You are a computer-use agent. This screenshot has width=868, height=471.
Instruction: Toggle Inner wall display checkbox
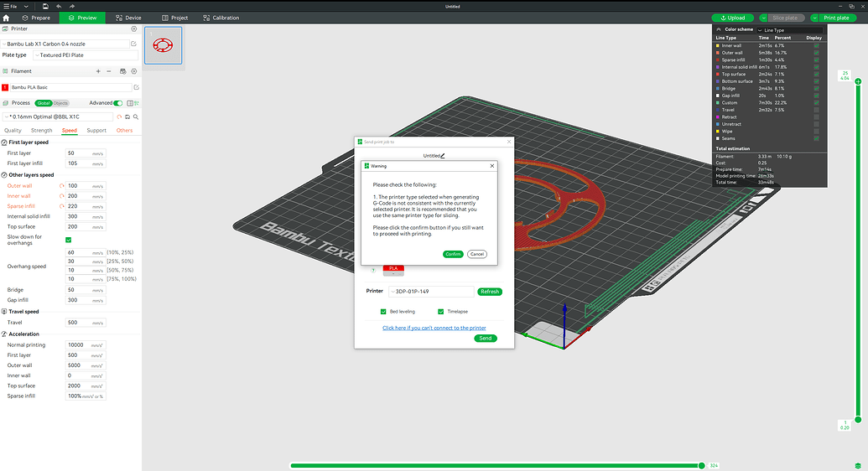point(817,46)
